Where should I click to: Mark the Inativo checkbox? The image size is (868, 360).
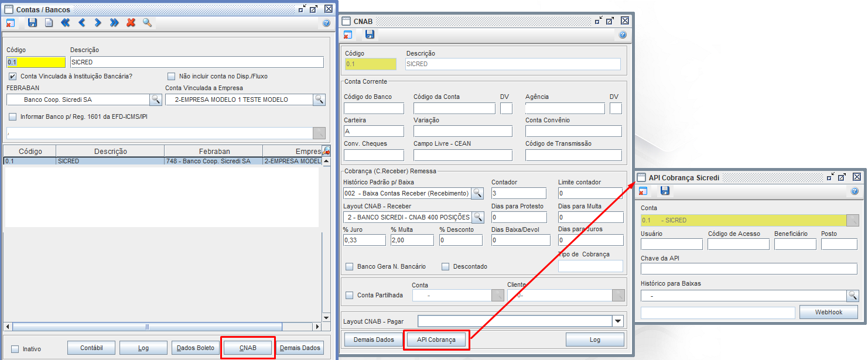point(15,349)
